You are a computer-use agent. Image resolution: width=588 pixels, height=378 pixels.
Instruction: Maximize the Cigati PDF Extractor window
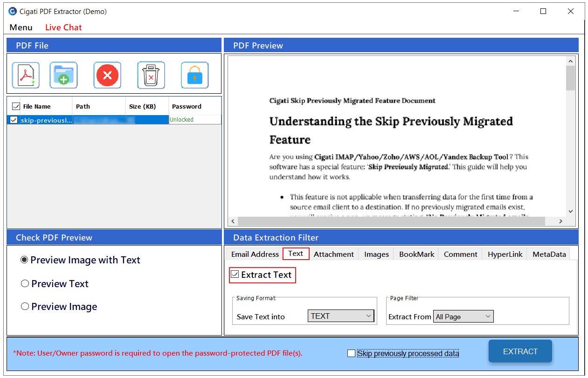click(x=543, y=11)
